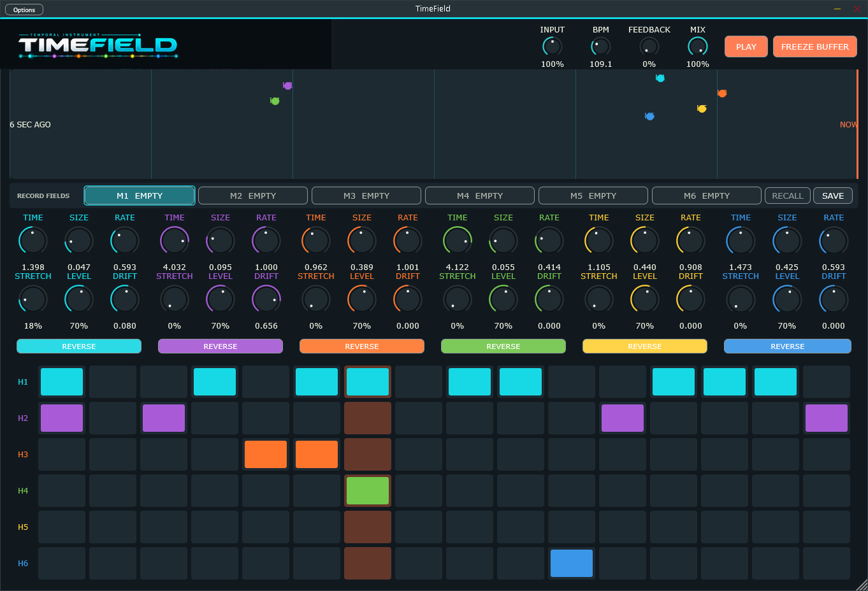
Task: Click the window resize grip at bottom corner
Action: (861, 584)
